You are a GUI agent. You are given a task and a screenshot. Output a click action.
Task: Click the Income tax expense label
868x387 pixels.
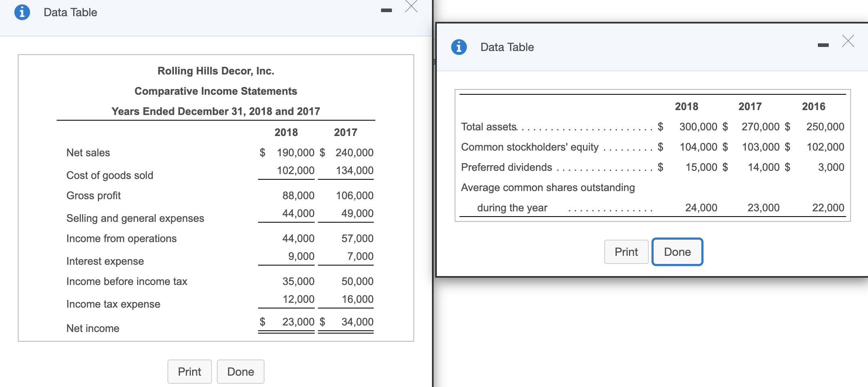click(x=113, y=304)
